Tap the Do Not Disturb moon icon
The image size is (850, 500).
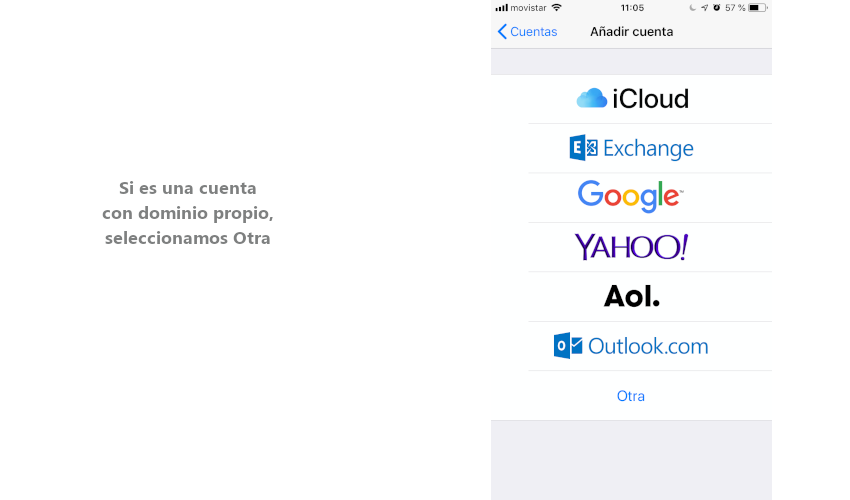pyautogui.click(x=692, y=8)
